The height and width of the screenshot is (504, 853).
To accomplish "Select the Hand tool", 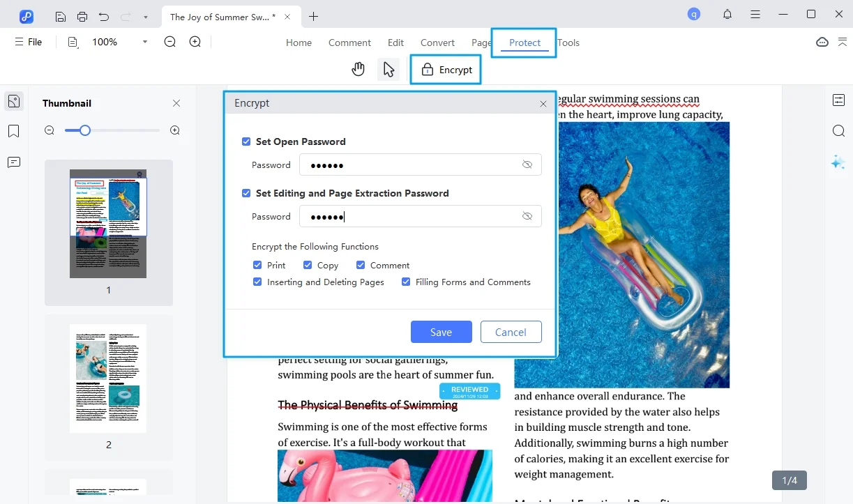I will coord(358,69).
